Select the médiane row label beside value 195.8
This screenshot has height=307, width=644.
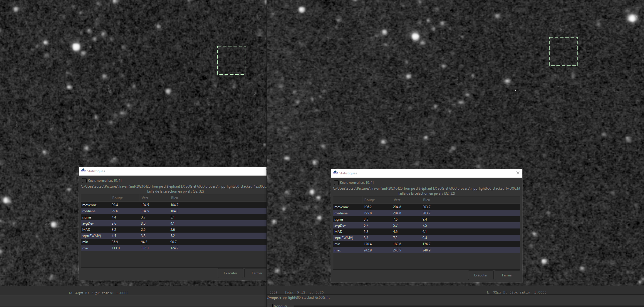(341, 213)
